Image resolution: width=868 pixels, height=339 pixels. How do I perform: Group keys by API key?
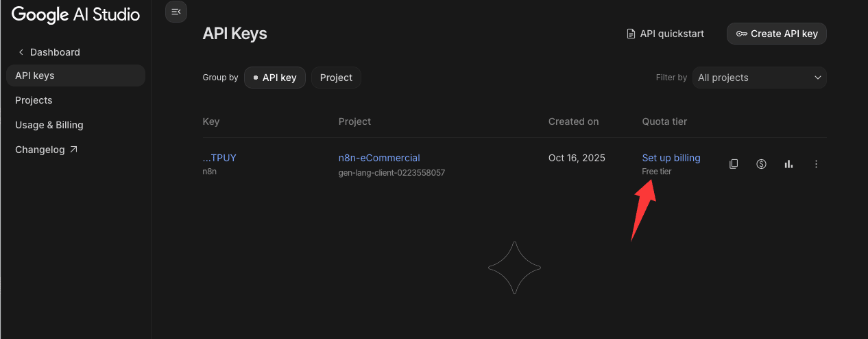click(275, 78)
